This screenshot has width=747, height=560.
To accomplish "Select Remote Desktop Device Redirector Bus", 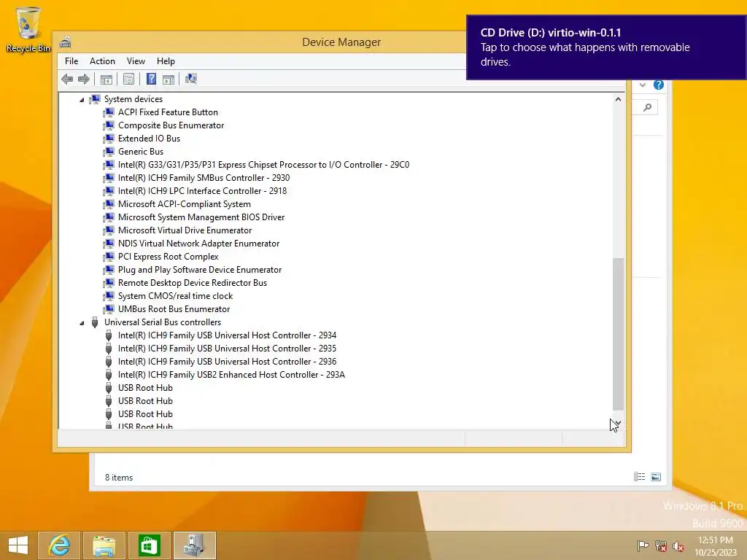I will [193, 283].
